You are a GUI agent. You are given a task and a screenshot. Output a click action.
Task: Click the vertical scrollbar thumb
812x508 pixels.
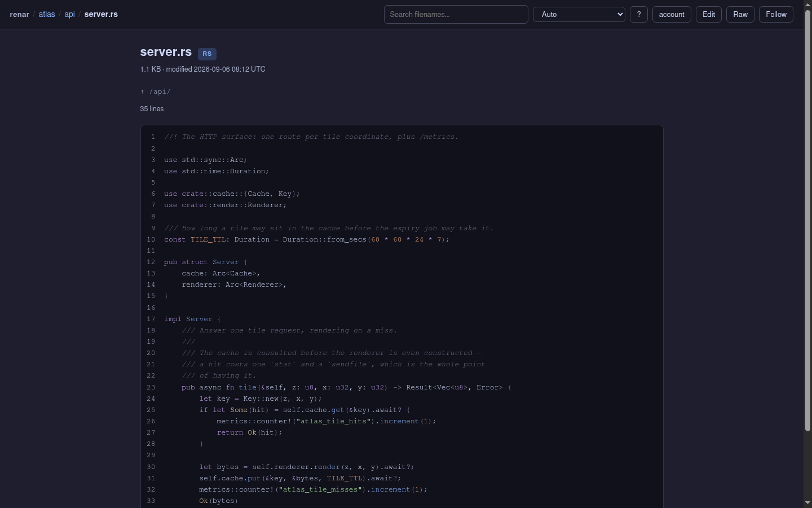807,220
